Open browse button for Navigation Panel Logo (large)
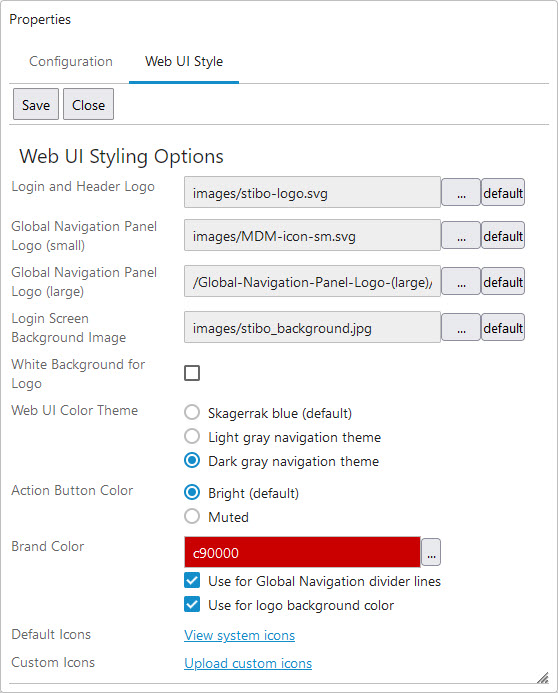Screen dimensions: 558x693 point(461,281)
